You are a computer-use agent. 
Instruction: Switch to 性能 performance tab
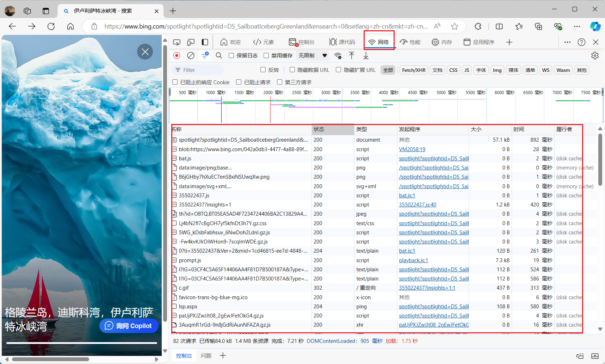point(410,42)
